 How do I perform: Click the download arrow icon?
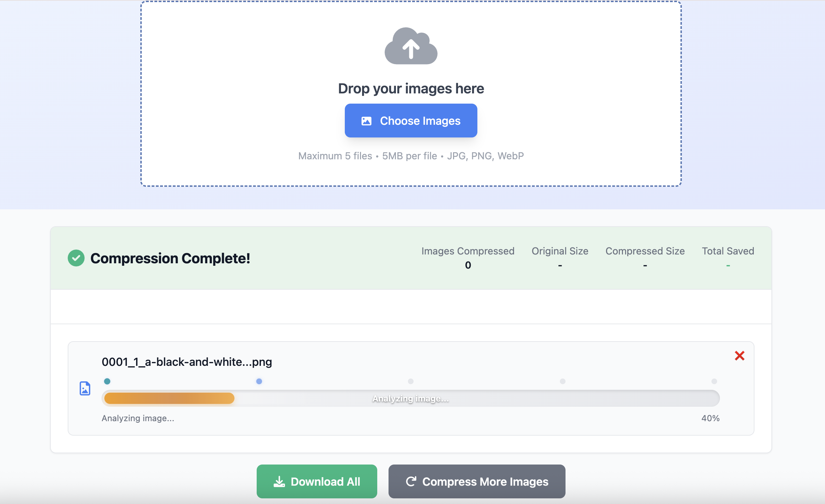[279, 482]
